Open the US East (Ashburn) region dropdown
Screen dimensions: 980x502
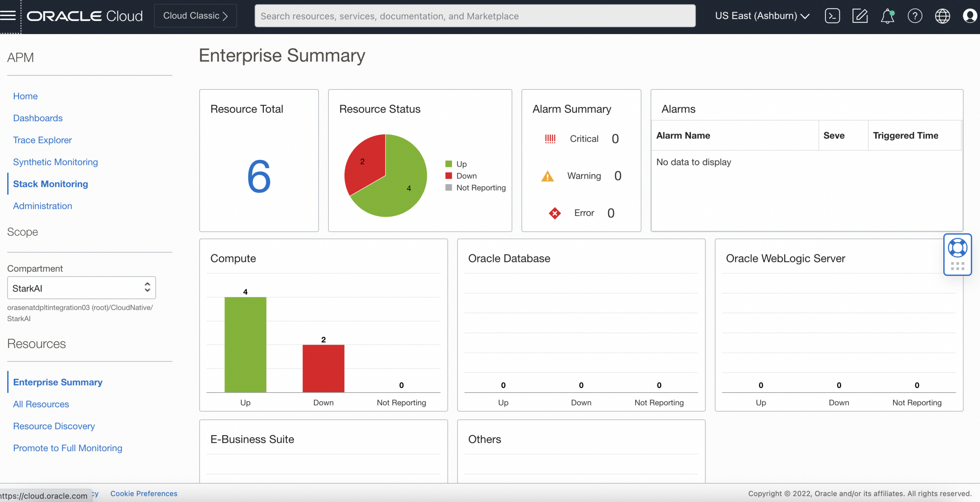coord(762,16)
